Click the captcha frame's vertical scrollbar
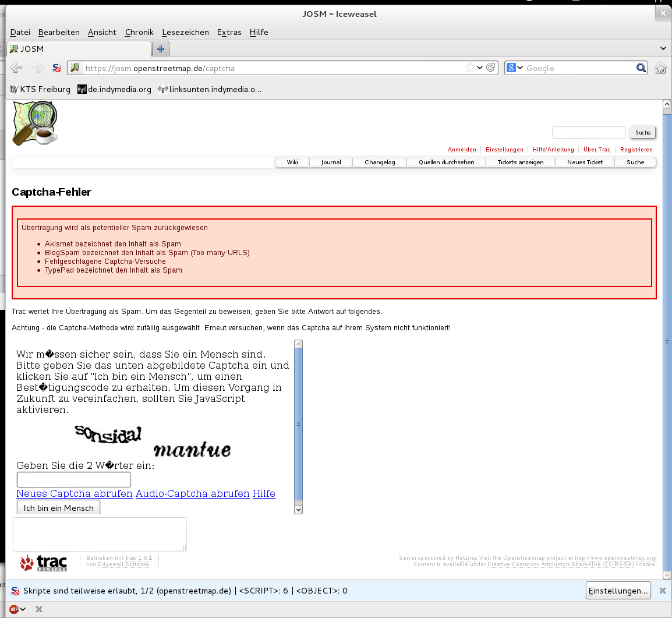Viewport: 672px width, 618px height. click(298, 423)
